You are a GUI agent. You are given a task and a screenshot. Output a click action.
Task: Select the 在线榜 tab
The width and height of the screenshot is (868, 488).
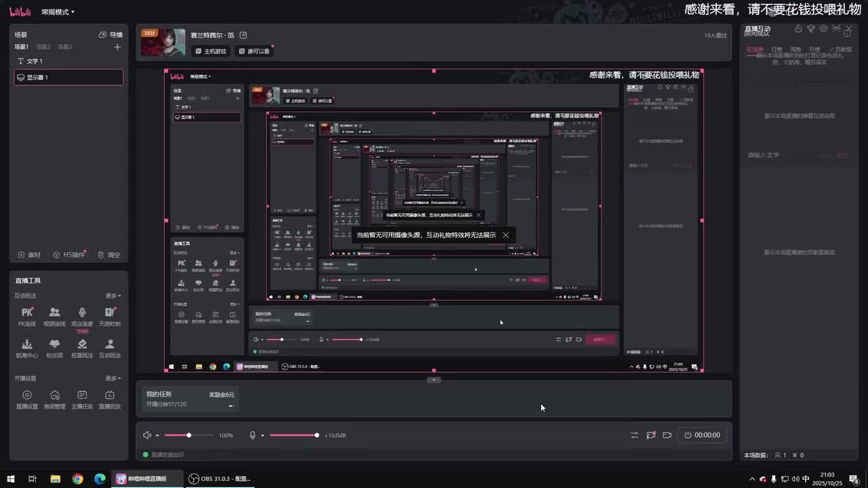(755, 49)
